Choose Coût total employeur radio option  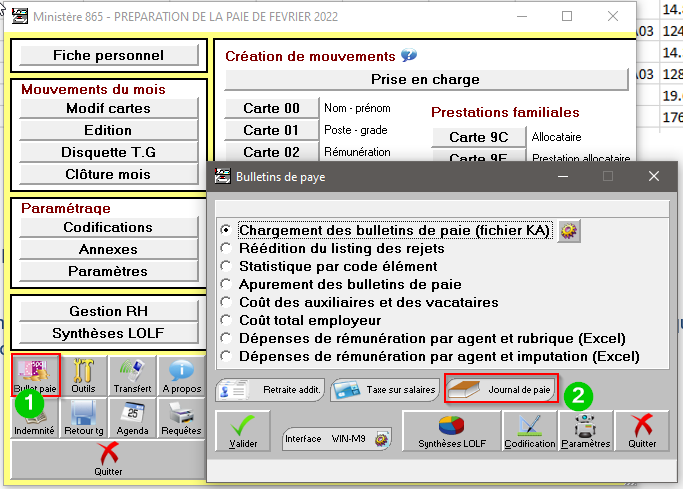(227, 320)
